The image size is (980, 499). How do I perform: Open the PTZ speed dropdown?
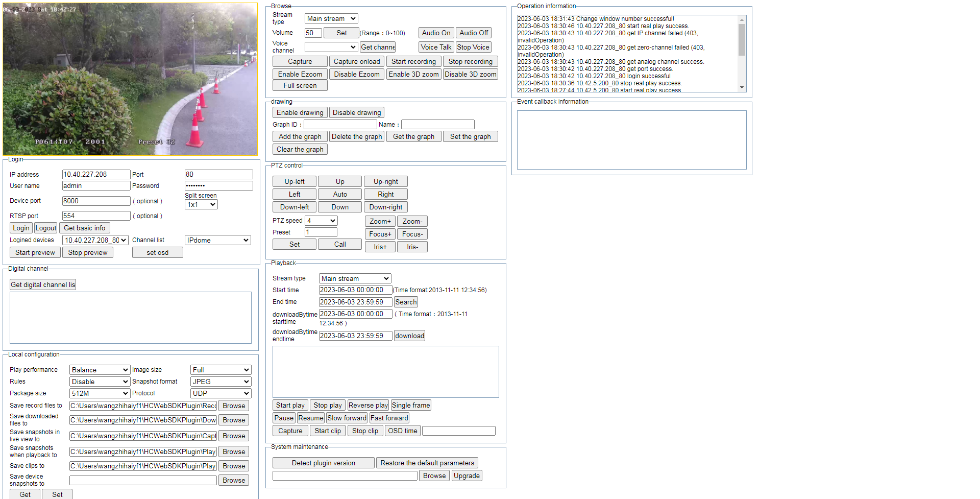pos(321,221)
